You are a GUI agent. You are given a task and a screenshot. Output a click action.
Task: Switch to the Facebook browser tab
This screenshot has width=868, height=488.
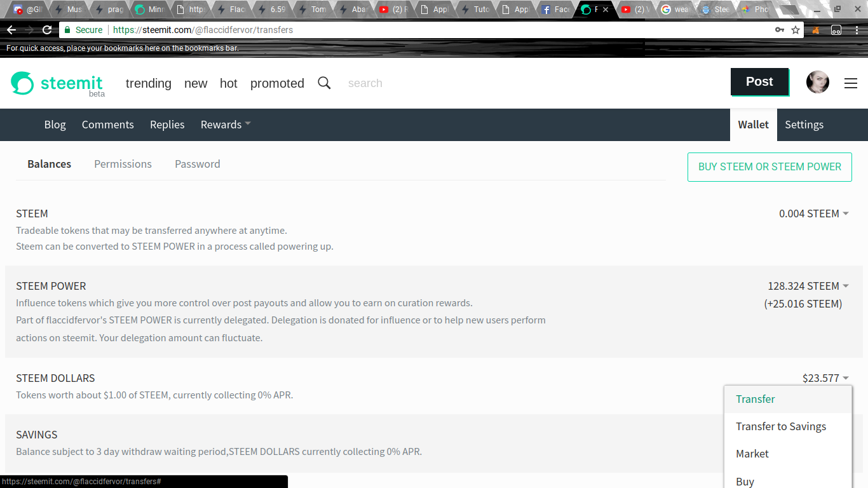(556, 10)
